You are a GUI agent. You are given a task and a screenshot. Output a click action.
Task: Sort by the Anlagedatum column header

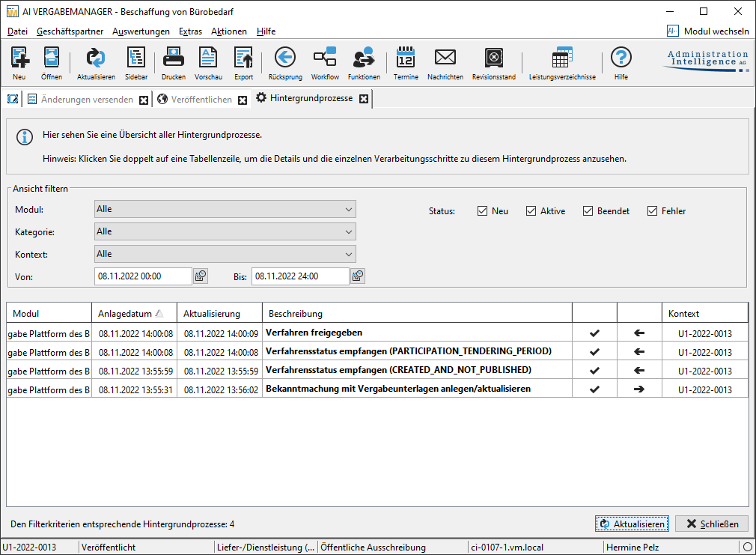pyautogui.click(x=134, y=313)
